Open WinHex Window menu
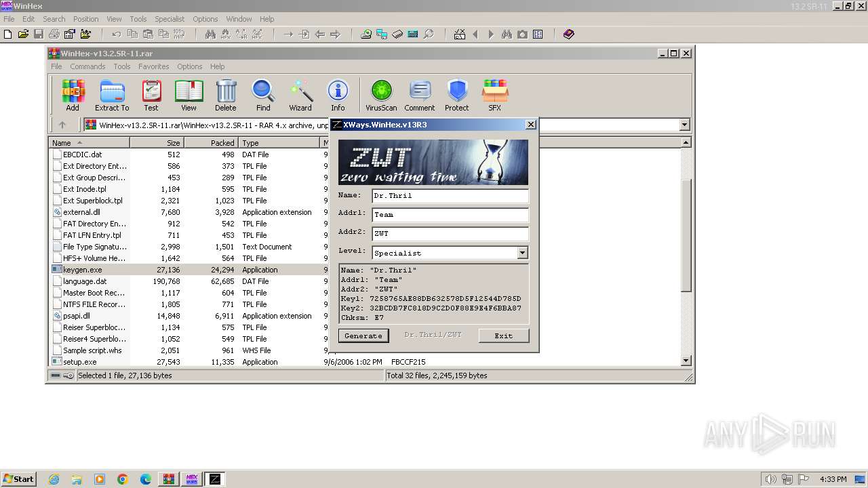868x488 pixels. coord(239,19)
